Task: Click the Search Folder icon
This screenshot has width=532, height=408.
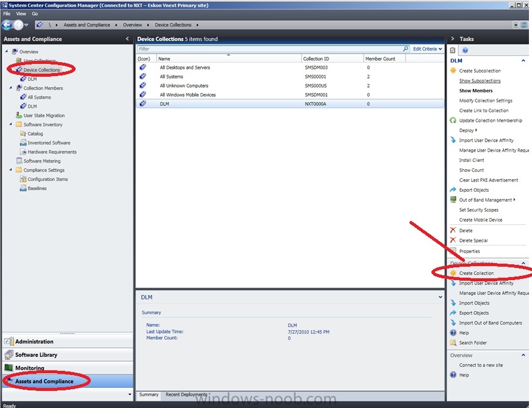Action: pyautogui.click(x=453, y=343)
